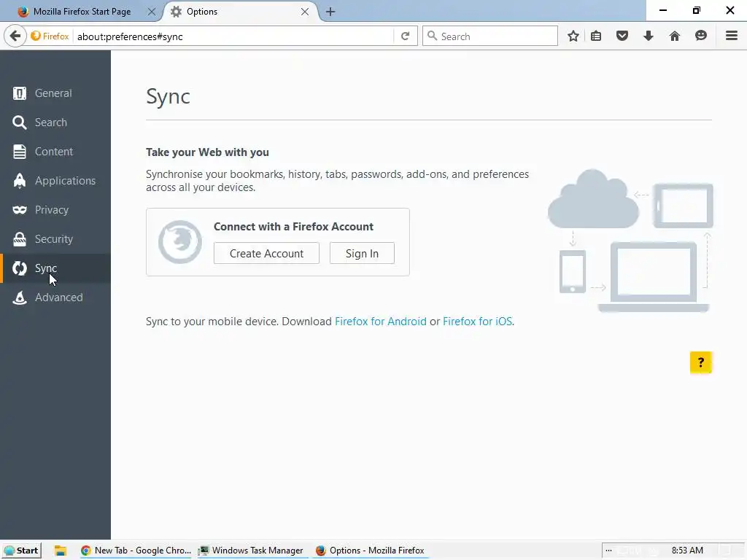Viewport: 747px width, 560px height.
Task: Go to the Home page icon
Action: (675, 36)
